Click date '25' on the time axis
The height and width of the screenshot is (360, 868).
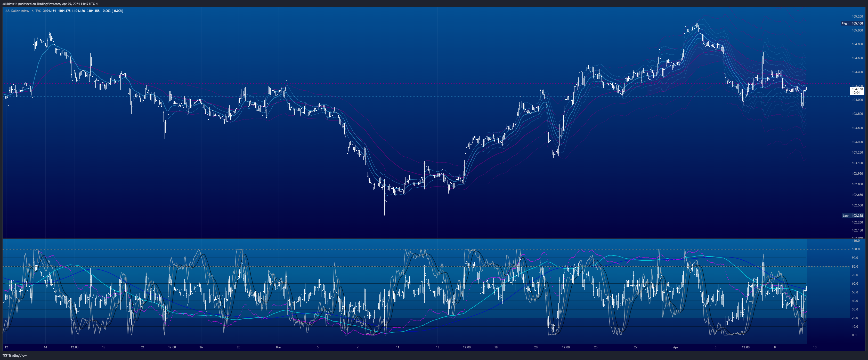[596, 347]
